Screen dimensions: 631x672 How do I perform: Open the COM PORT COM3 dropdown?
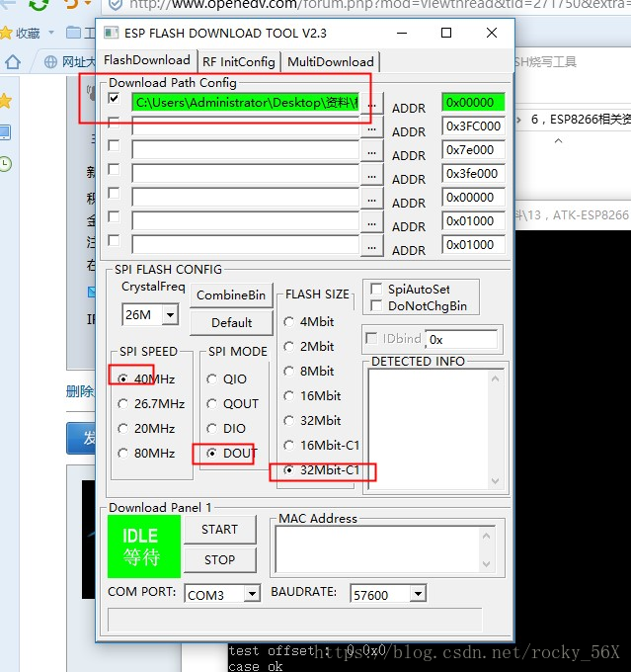pyautogui.click(x=253, y=594)
